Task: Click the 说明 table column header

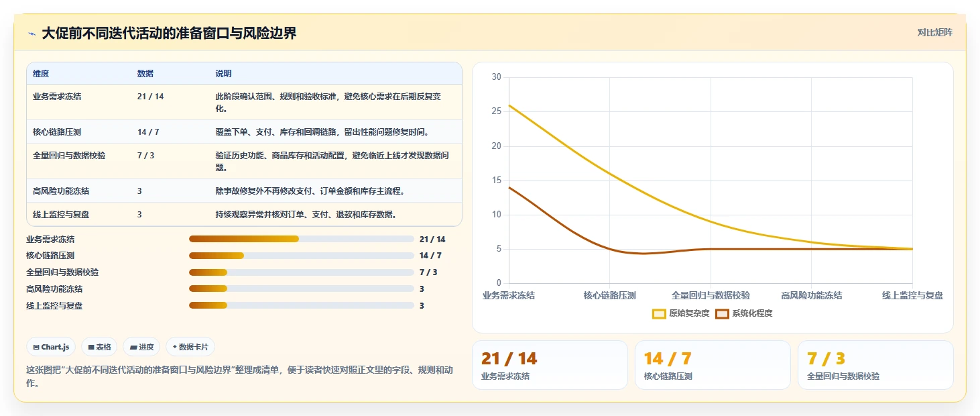Action: tap(223, 74)
